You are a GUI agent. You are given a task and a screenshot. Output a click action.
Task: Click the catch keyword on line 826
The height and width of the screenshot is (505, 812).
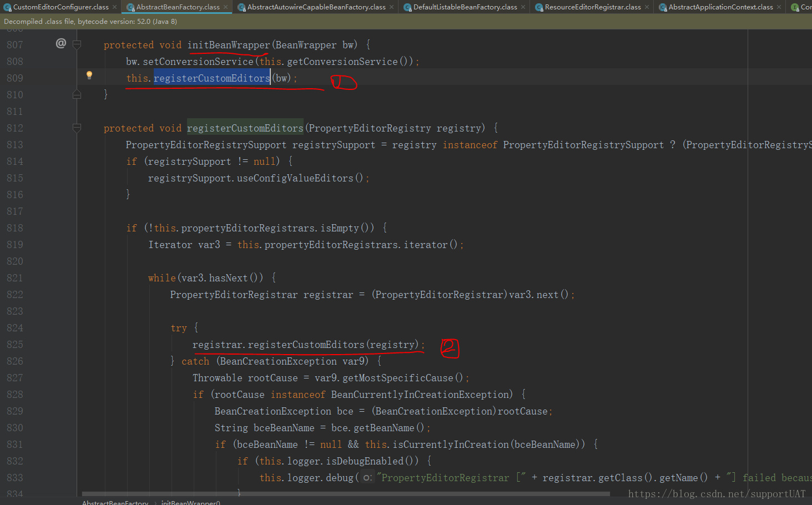pos(195,361)
